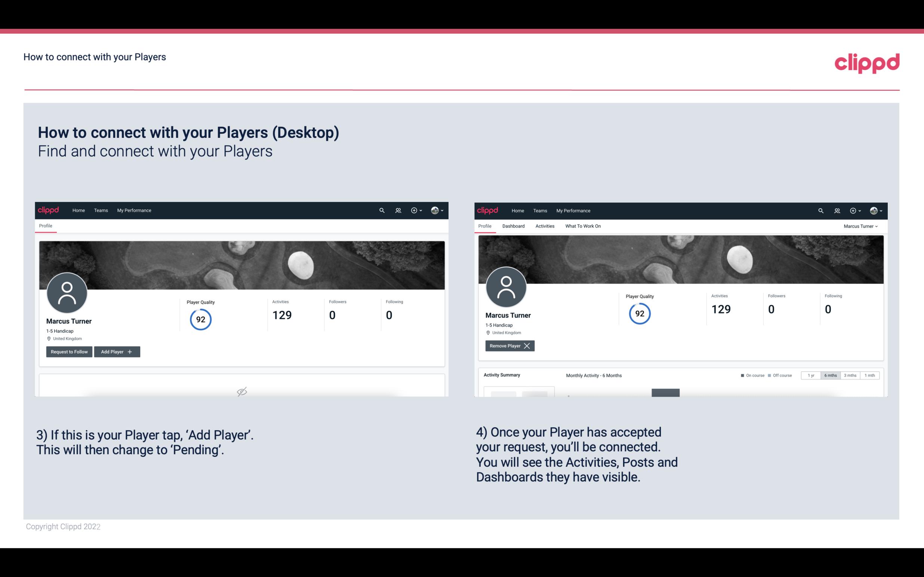This screenshot has height=577, width=924.
Task: Click the search icon in left nav bar
Action: 380,210
